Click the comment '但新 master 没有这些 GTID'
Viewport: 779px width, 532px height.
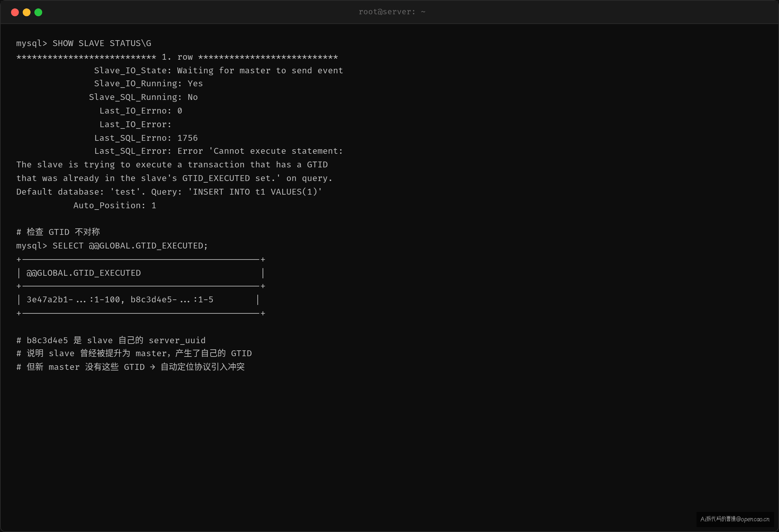[130, 367]
